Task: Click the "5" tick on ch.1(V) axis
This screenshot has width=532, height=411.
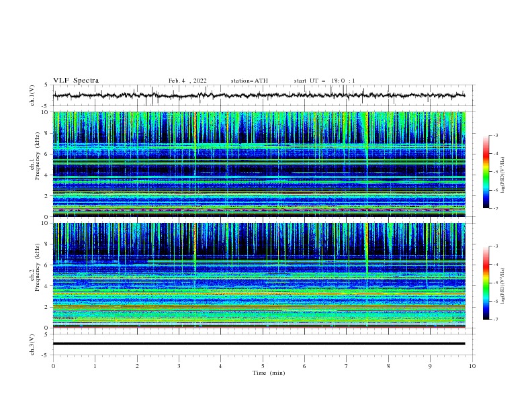Action: (48, 85)
